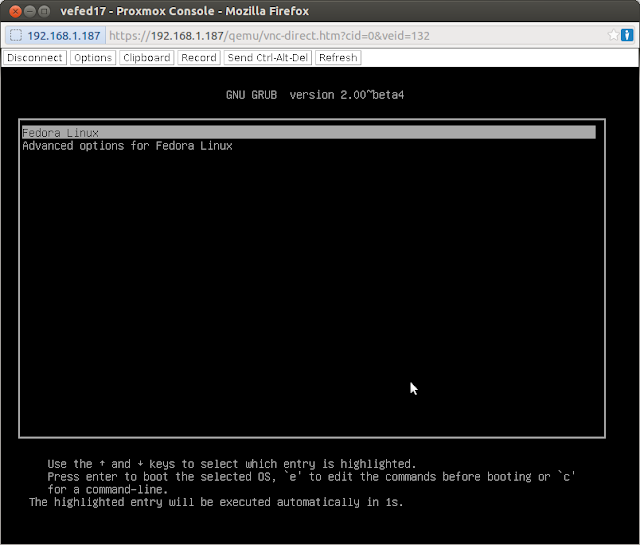This screenshot has width=640, height=545.
Task: Refresh the console with the Refresh button
Action: [338, 58]
